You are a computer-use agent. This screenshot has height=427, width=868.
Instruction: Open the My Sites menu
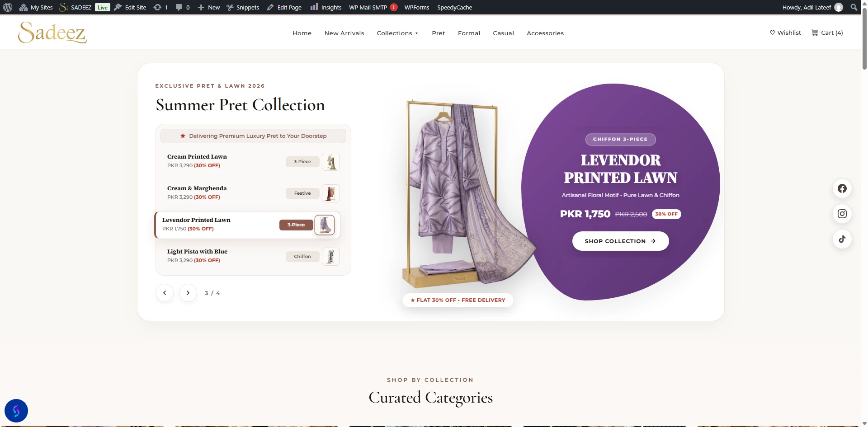[x=36, y=7]
